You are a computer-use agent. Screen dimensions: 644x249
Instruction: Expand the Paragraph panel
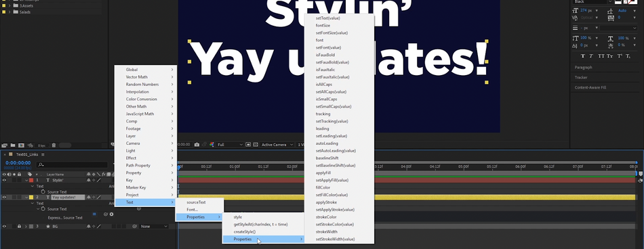pos(583,67)
